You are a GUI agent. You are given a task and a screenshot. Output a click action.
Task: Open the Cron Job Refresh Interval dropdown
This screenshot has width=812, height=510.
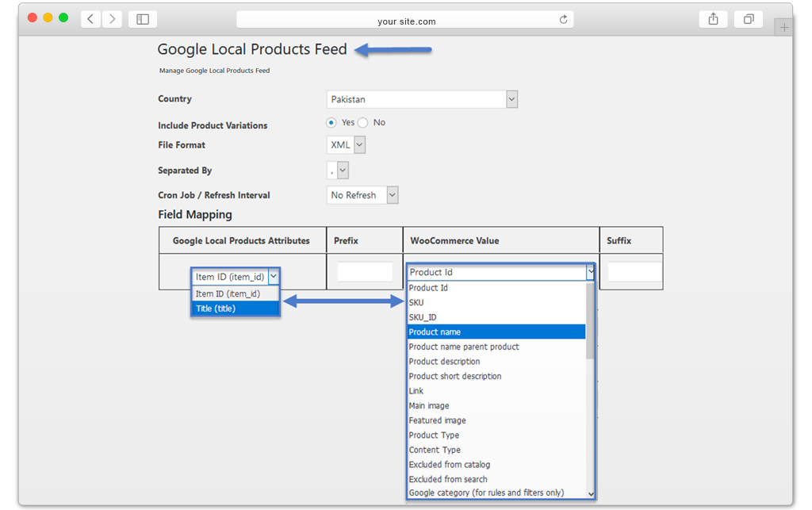pyautogui.click(x=362, y=195)
